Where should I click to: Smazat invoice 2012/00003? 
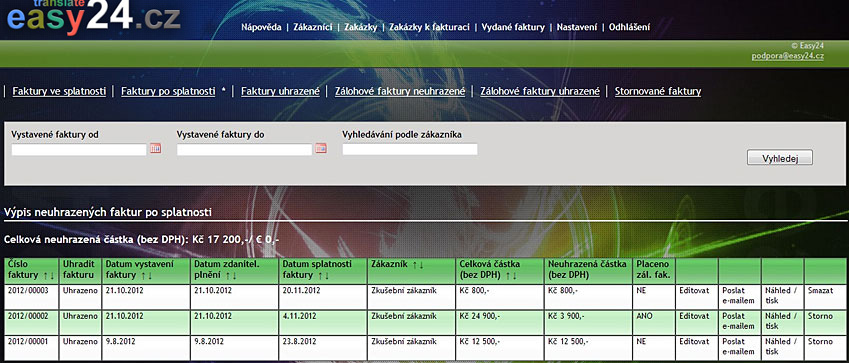point(820,290)
